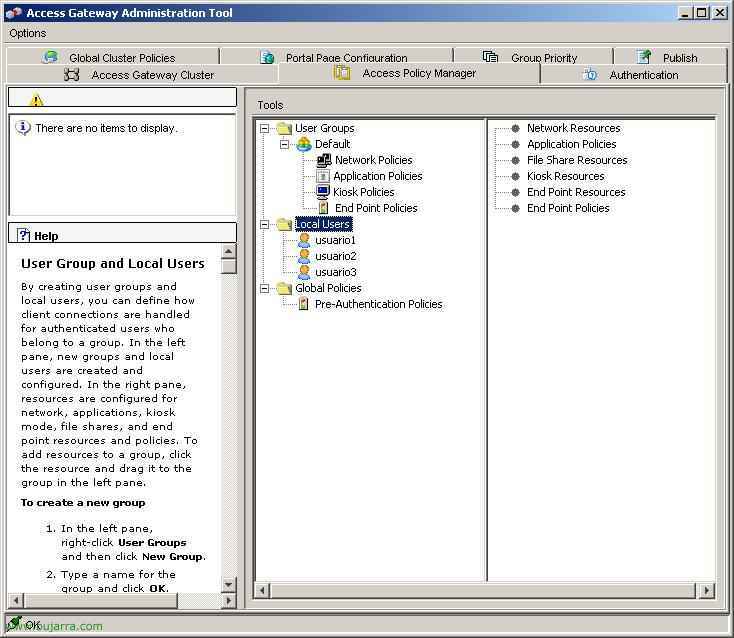This screenshot has width=734, height=638.
Task: Click the Group Priority icon
Action: (x=490, y=57)
